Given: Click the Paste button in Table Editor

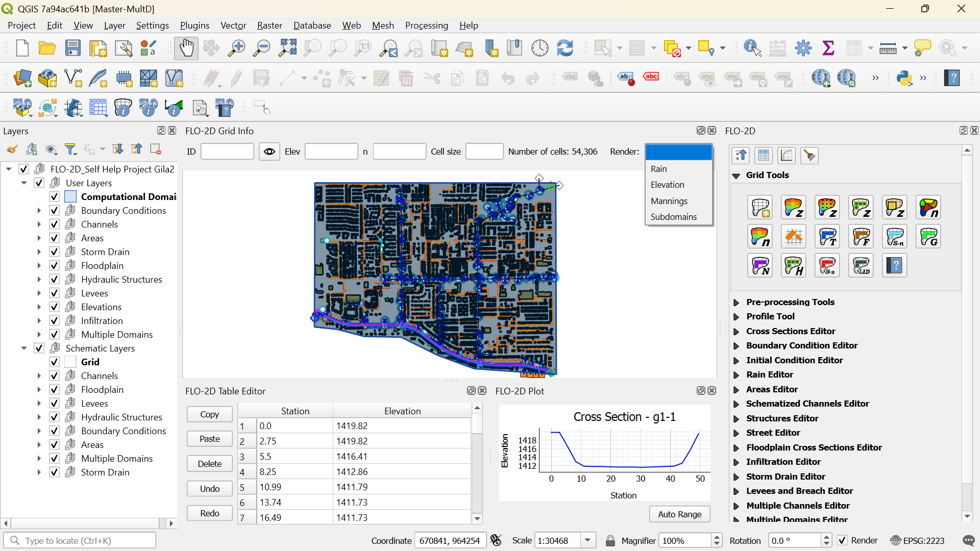Looking at the screenshot, I should [209, 439].
